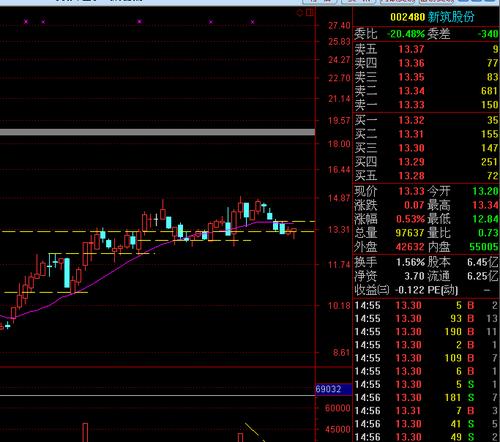The image size is (500, 442).
Task: Click the blue 69032 volume label
Action: [333, 389]
